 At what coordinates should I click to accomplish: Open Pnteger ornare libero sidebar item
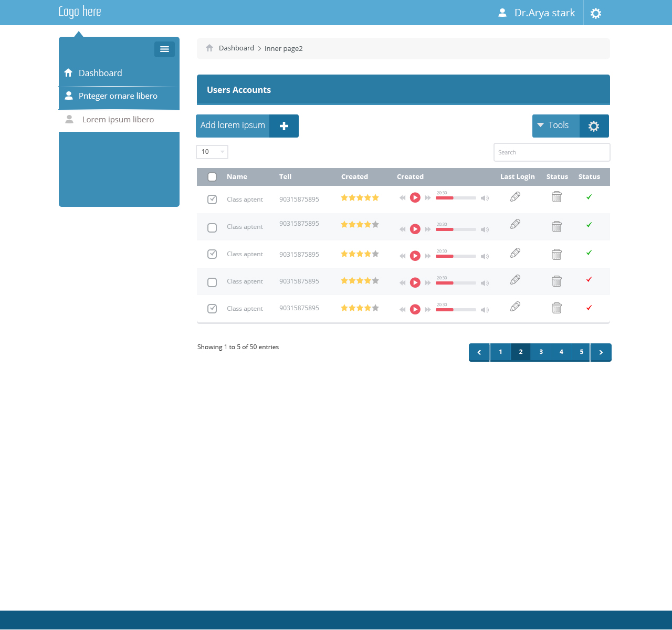(x=118, y=96)
